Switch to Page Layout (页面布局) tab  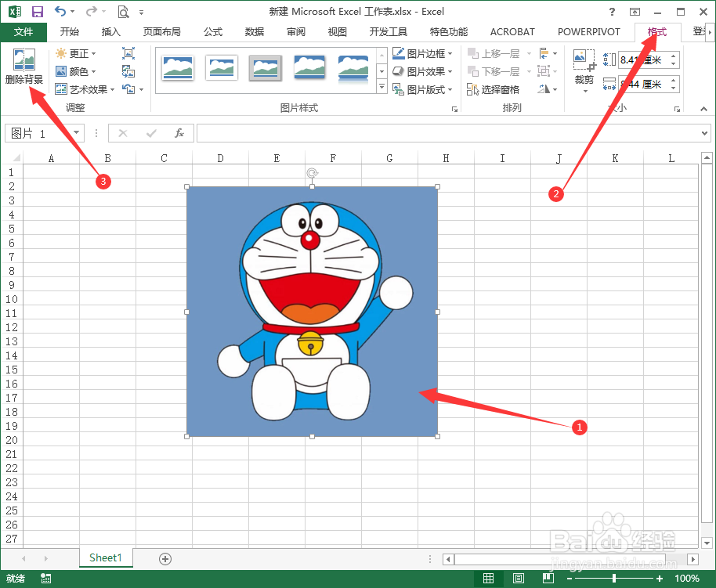click(161, 31)
